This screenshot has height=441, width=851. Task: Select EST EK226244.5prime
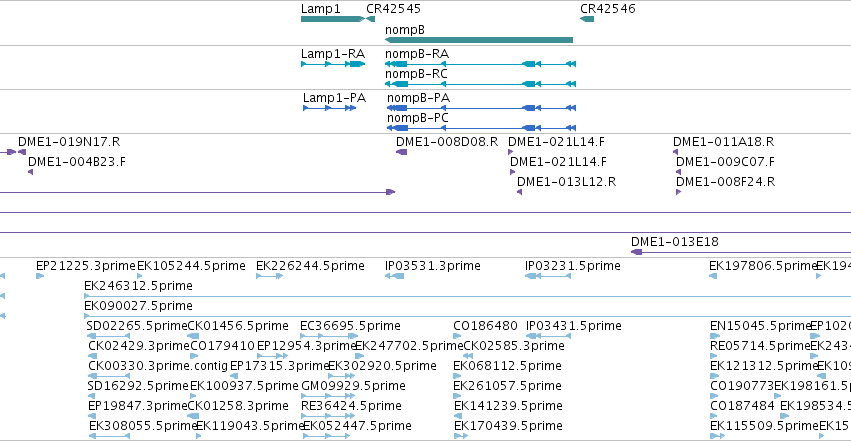click(x=269, y=276)
